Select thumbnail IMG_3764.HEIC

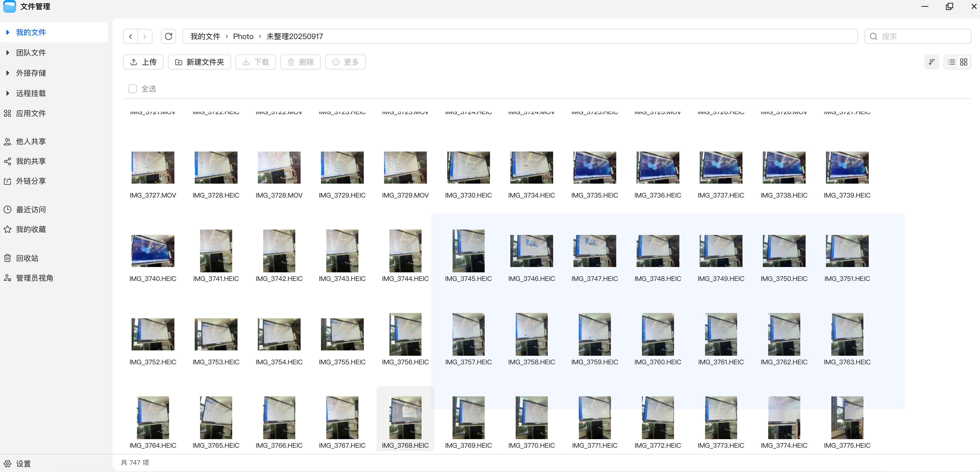click(153, 418)
